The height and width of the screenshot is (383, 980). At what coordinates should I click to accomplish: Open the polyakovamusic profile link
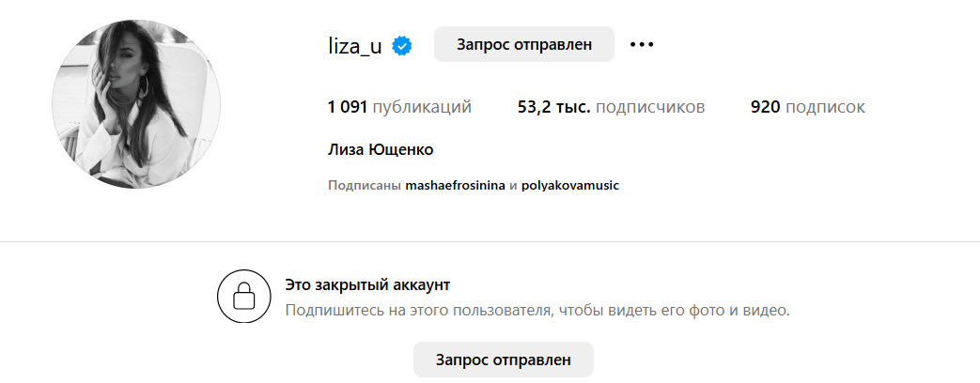pos(570,186)
